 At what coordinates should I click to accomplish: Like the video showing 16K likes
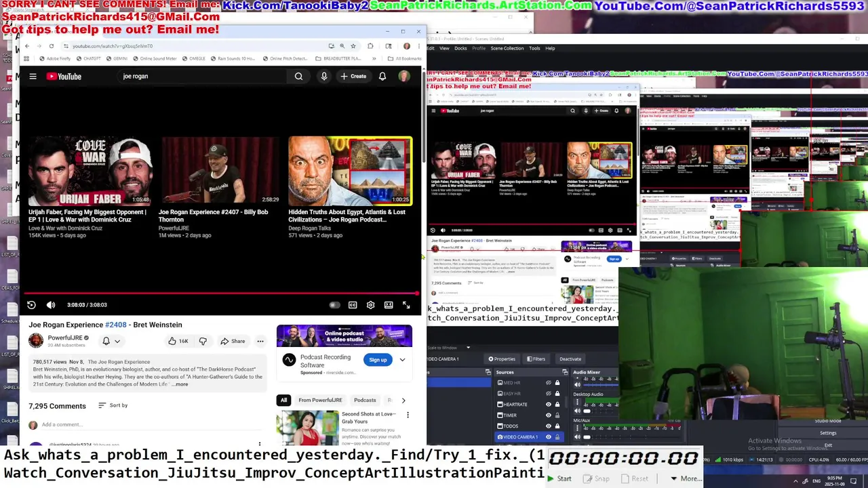[x=178, y=341]
